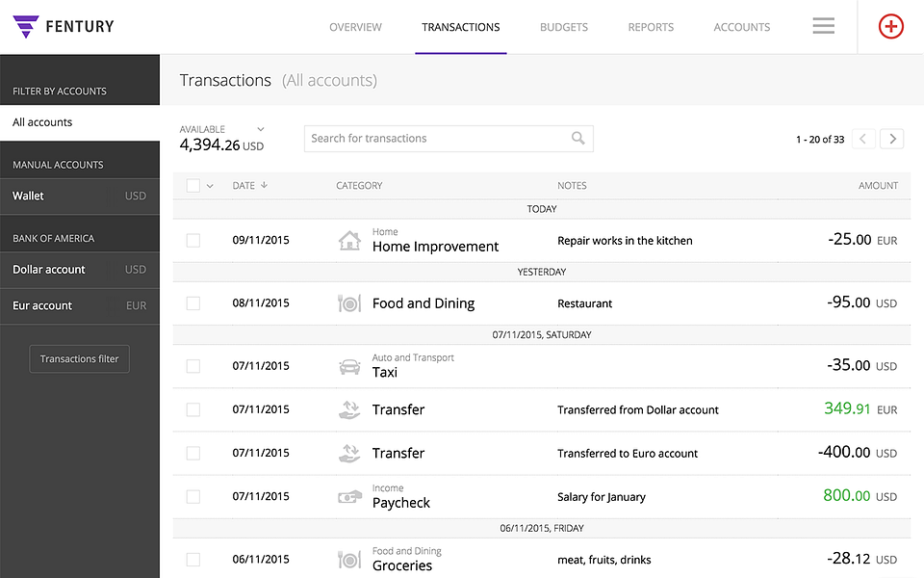Check the Restaurant transaction checkbox
Screen dimensions: 924x578
(x=192, y=303)
